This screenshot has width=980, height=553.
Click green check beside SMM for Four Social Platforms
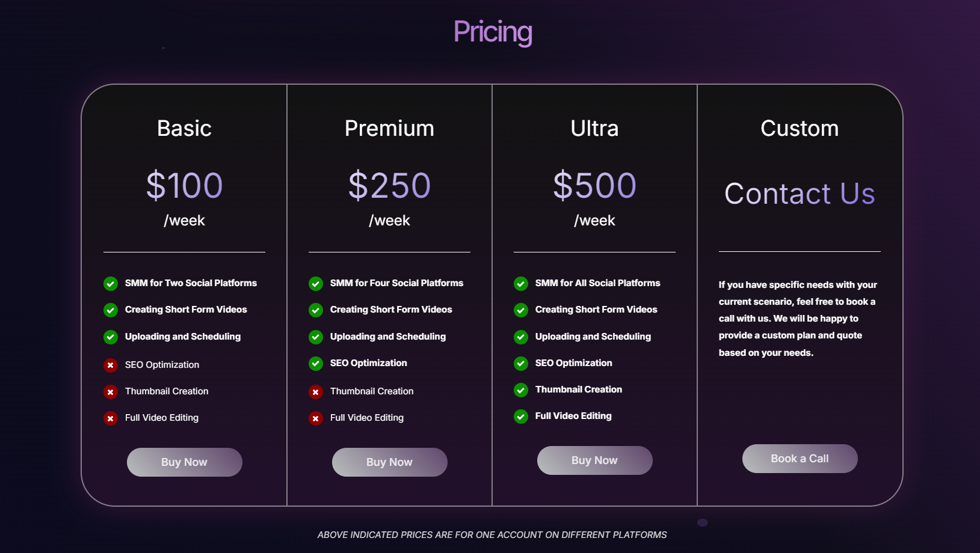[316, 284]
